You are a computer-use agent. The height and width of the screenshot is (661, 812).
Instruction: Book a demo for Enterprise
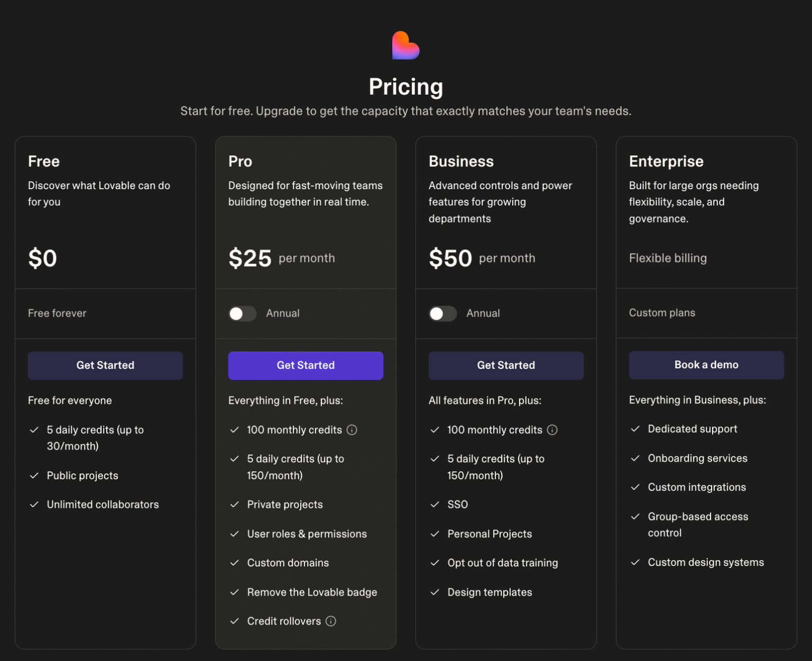coord(706,365)
